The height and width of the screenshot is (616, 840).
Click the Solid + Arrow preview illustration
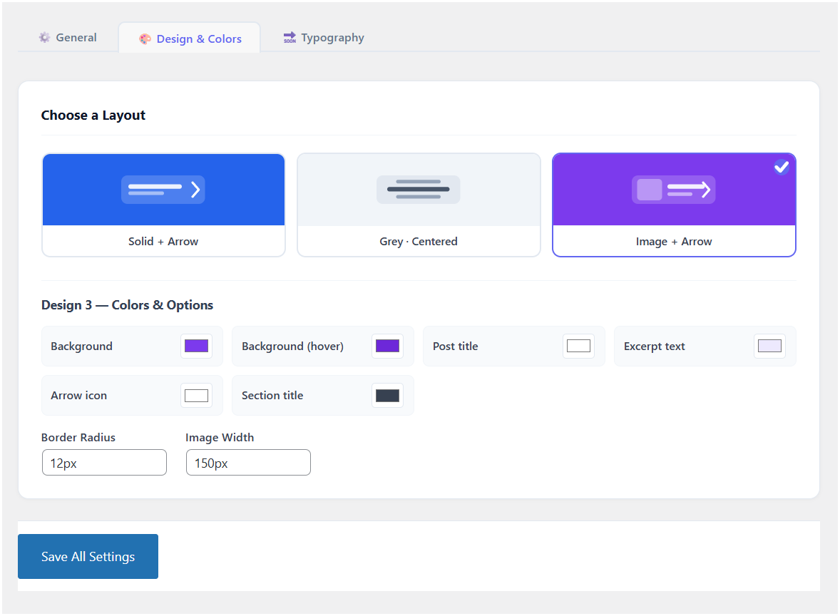[163, 190]
